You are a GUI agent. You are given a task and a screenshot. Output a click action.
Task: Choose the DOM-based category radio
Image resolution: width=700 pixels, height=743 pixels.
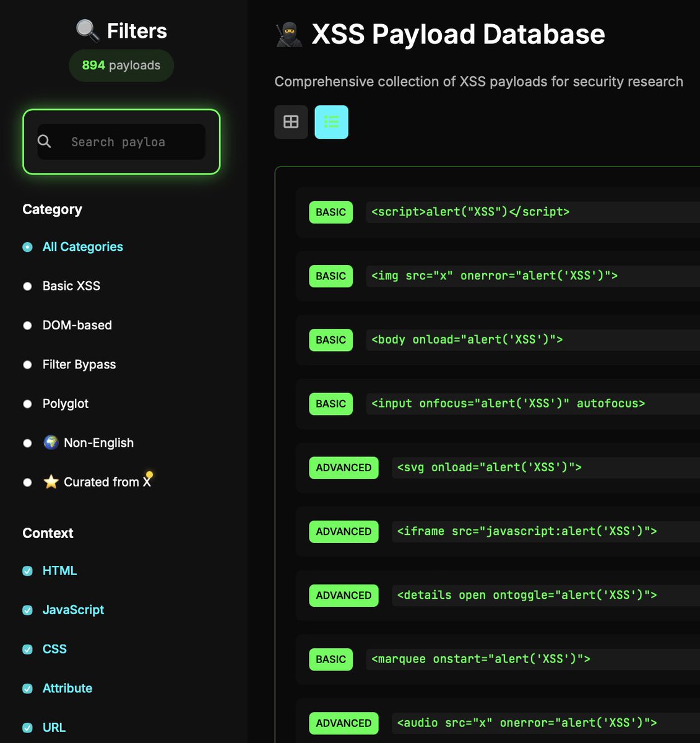click(27, 325)
